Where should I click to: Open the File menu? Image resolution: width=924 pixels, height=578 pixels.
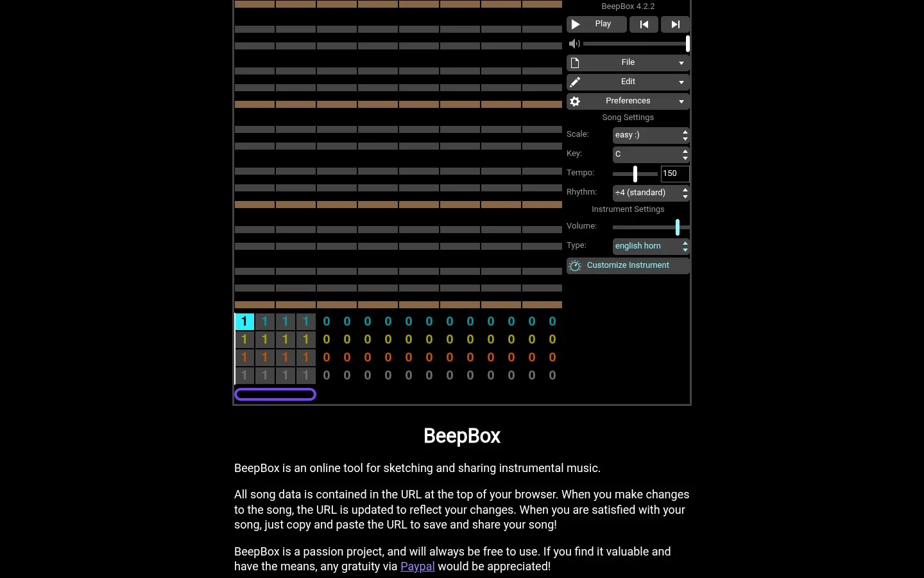coord(628,63)
